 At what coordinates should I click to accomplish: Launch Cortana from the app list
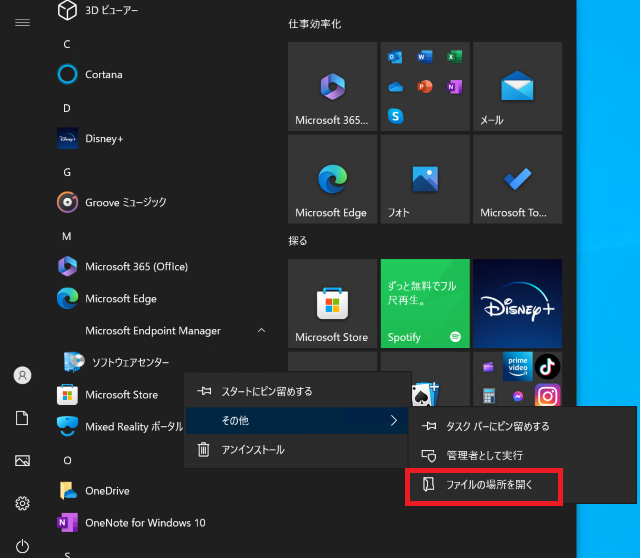click(90, 74)
